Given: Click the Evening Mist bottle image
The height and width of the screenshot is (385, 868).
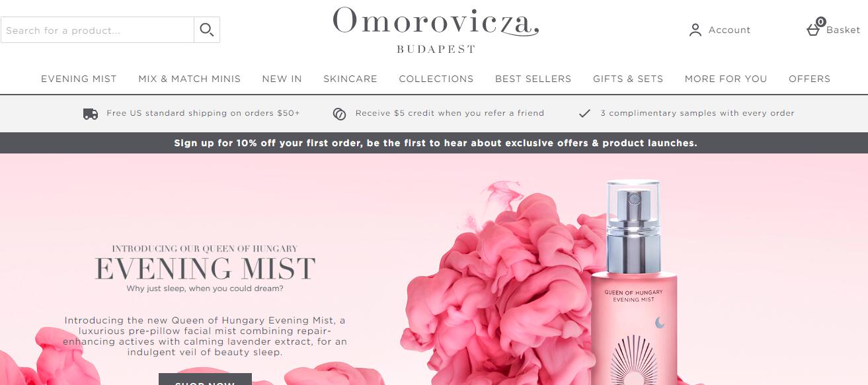Looking at the screenshot, I should pyautogui.click(x=633, y=282).
